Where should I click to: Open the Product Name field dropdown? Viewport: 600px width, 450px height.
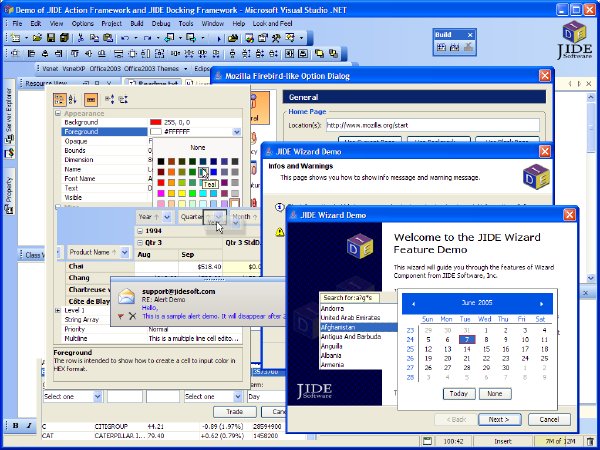coord(124,253)
